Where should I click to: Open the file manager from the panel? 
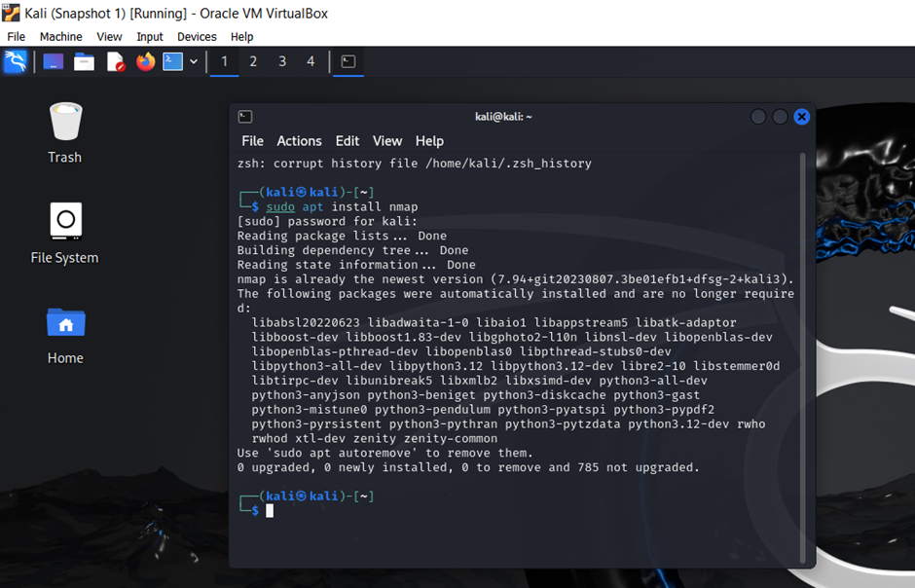(84, 60)
